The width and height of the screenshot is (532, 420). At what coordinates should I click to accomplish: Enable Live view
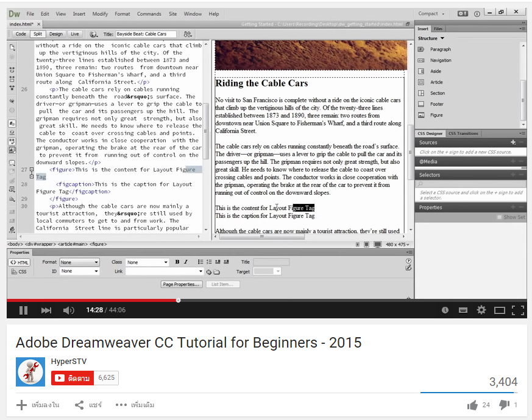pos(74,34)
